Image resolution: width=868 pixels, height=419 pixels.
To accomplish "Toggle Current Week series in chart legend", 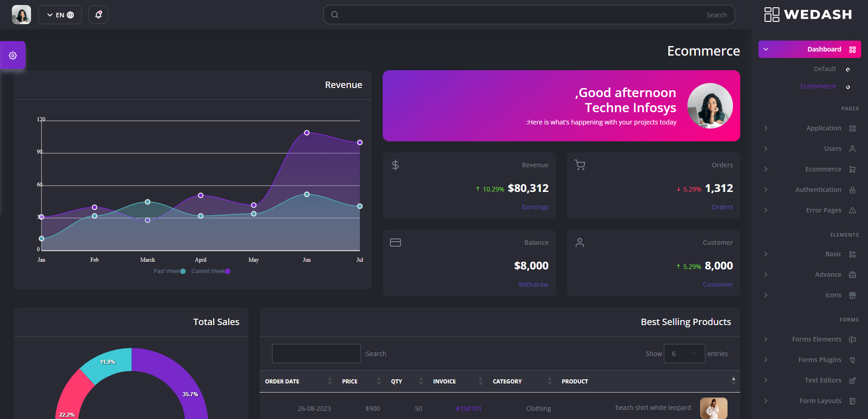I will click(210, 271).
